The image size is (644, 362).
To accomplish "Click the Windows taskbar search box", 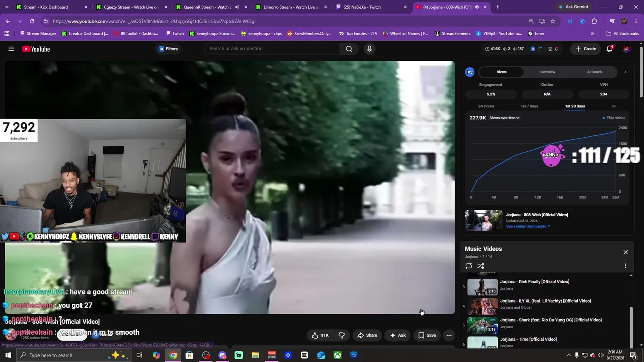I will click(74, 355).
